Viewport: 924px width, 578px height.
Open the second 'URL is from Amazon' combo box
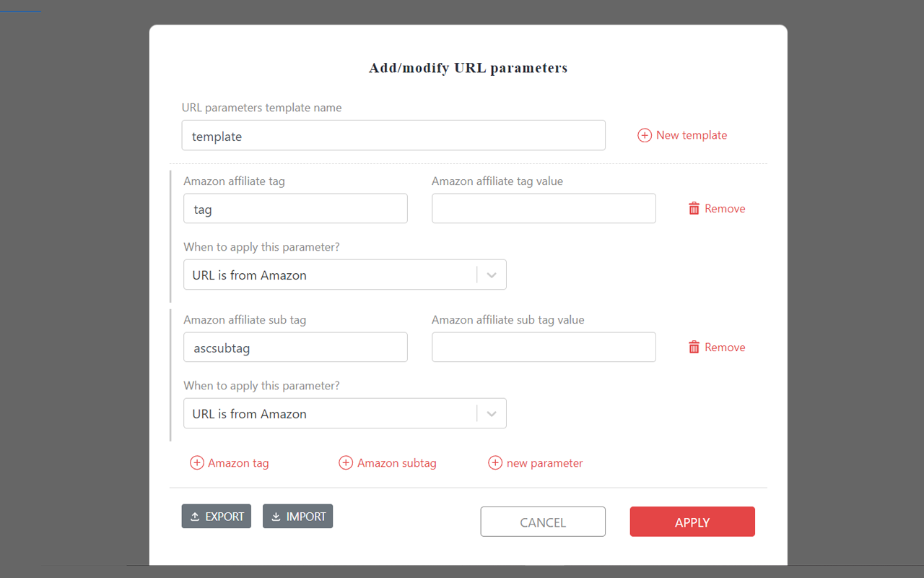point(329,414)
